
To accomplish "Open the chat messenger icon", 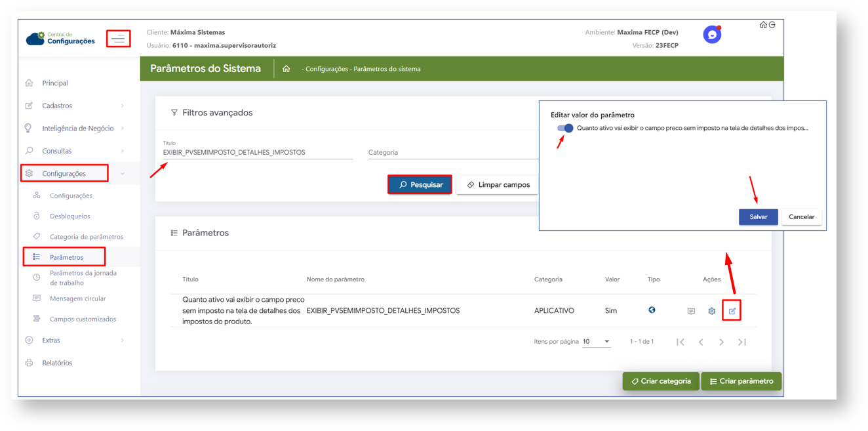I will coord(712,35).
